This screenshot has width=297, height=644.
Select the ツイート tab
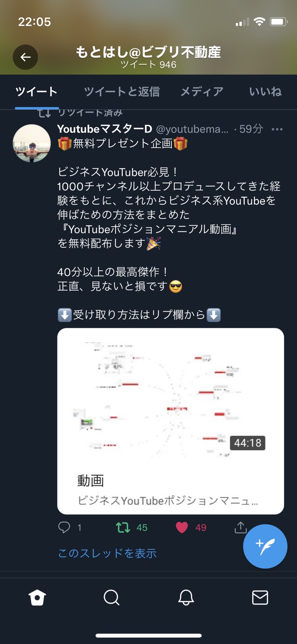coord(37,91)
